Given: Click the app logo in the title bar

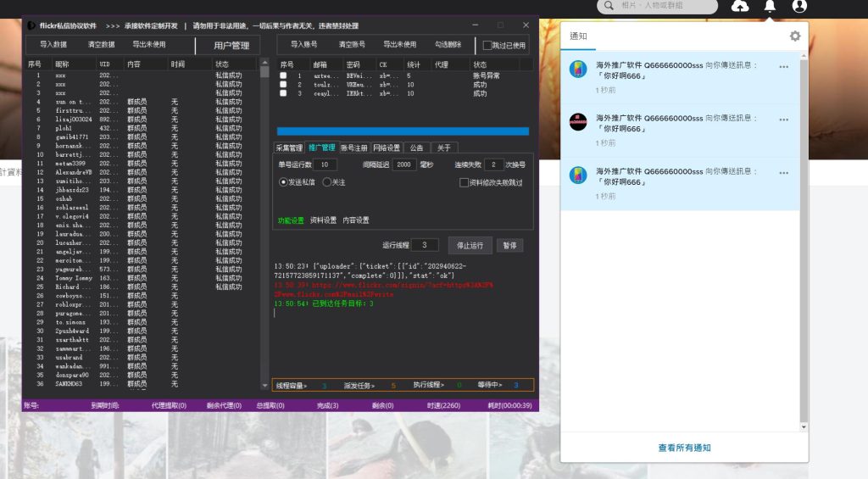Looking at the screenshot, I should (x=31, y=25).
